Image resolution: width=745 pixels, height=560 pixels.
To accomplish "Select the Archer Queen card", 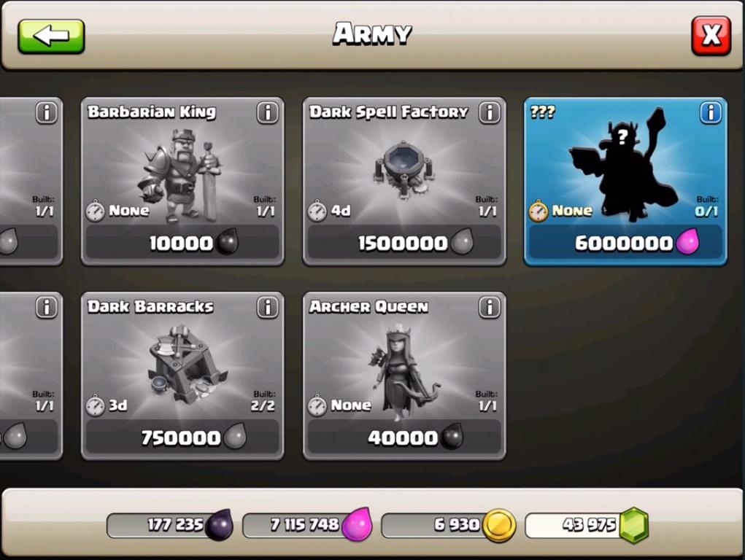I will (404, 376).
